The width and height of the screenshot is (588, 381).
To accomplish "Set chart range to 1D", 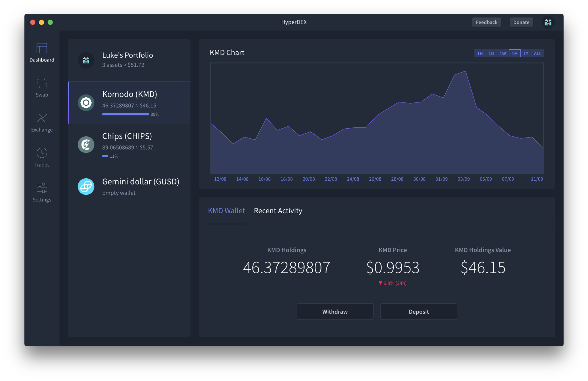I will coord(491,53).
